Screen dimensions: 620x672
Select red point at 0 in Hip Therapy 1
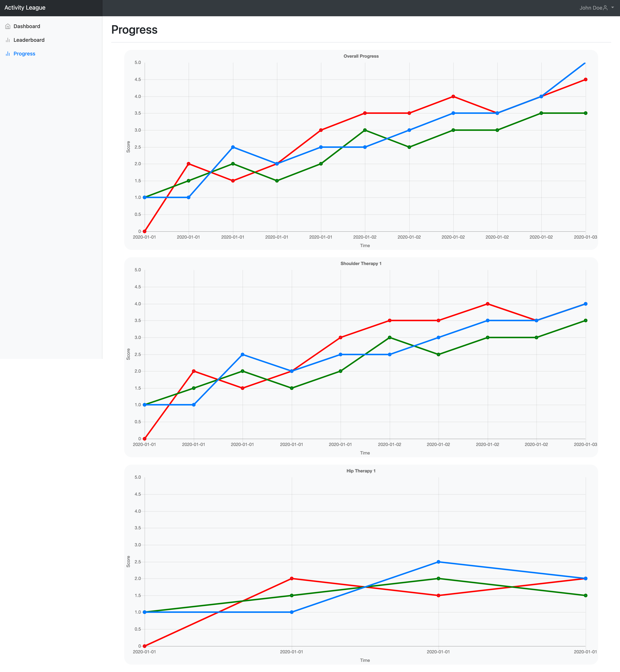[145, 646]
